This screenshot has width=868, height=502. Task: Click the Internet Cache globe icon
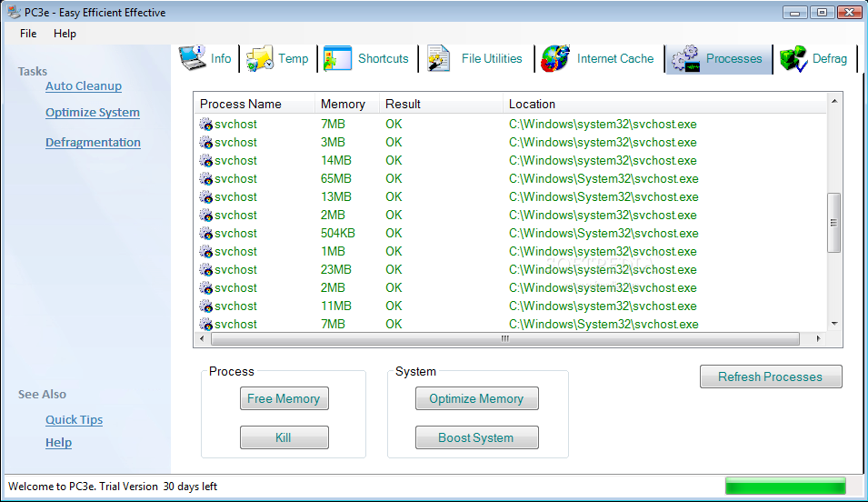pos(555,58)
